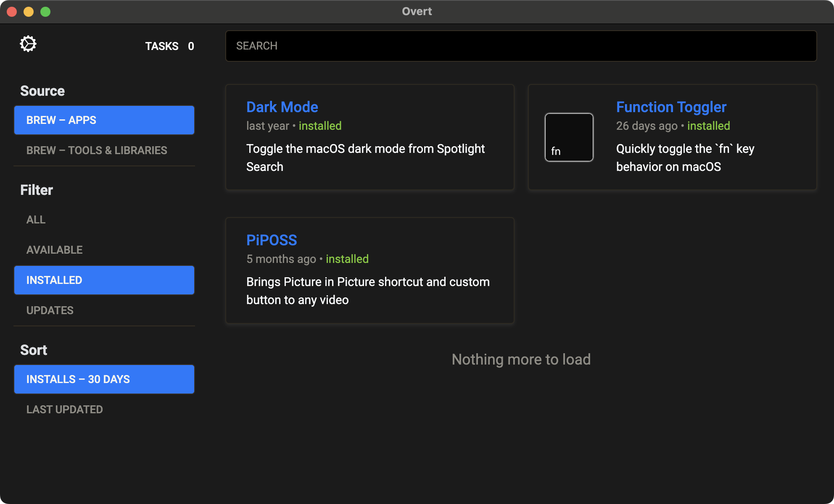Image resolution: width=834 pixels, height=504 pixels.
Task: Open the PiPOSS app link
Action: [x=272, y=240]
